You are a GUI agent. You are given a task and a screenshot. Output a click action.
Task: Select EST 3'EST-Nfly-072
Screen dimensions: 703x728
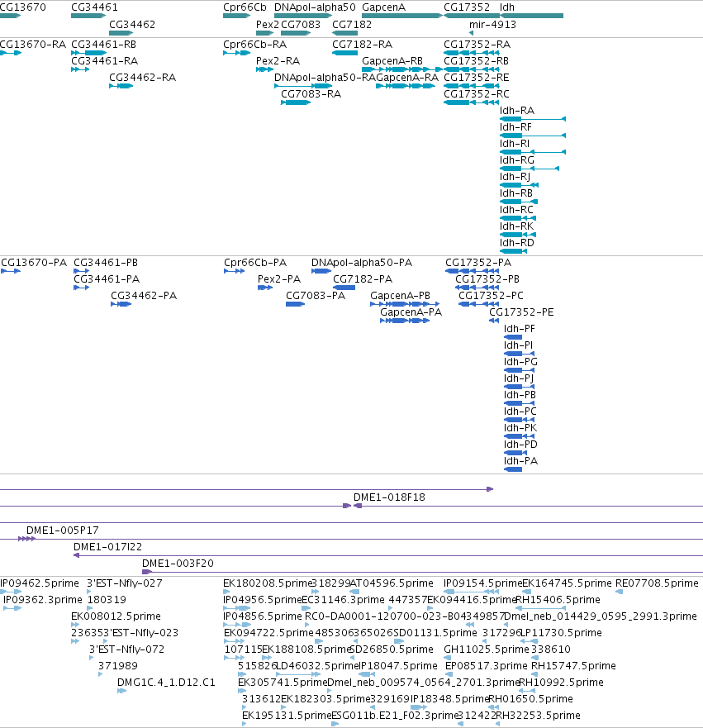click(126, 649)
